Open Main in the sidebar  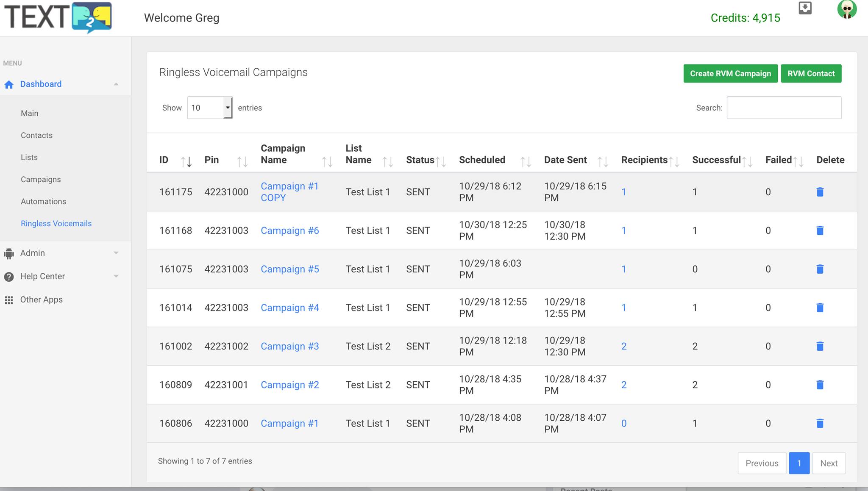click(x=30, y=113)
